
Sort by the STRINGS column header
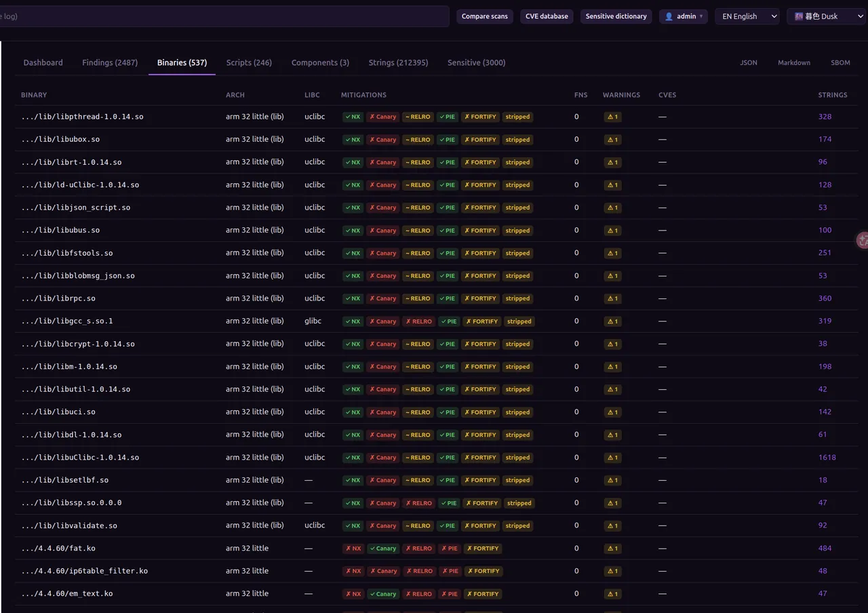[x=833, y=95]
